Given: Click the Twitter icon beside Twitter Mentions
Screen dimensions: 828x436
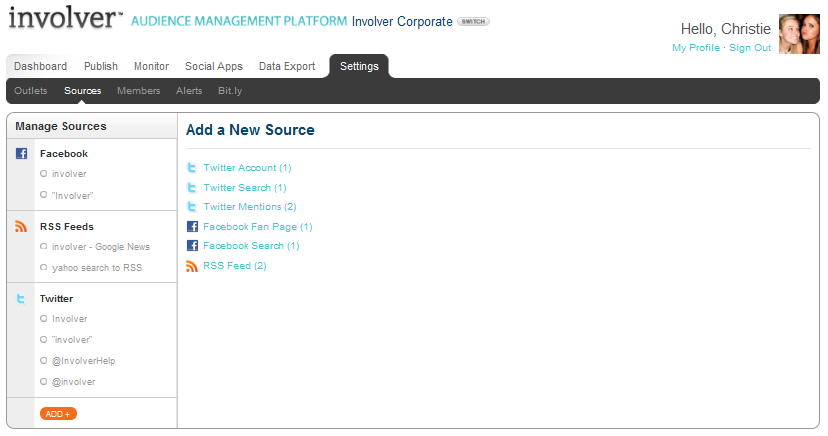Looking at the screenshot, I should point(192,206).
